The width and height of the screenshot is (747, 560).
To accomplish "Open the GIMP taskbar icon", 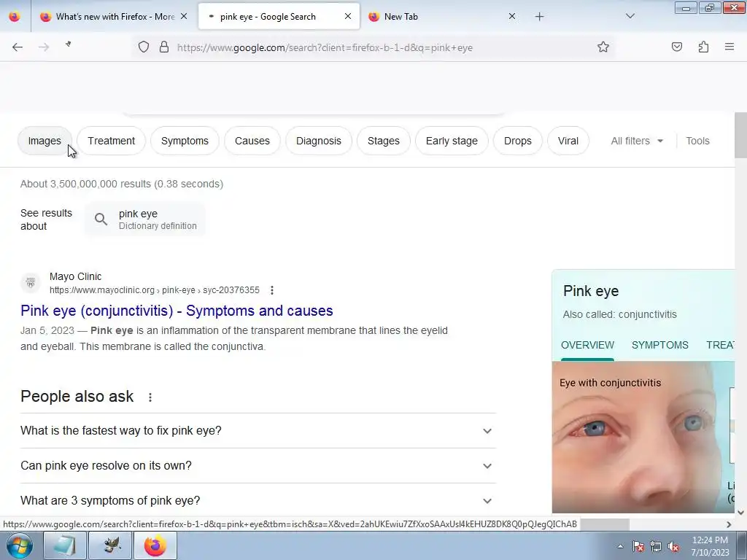I will tap(110, 545).
